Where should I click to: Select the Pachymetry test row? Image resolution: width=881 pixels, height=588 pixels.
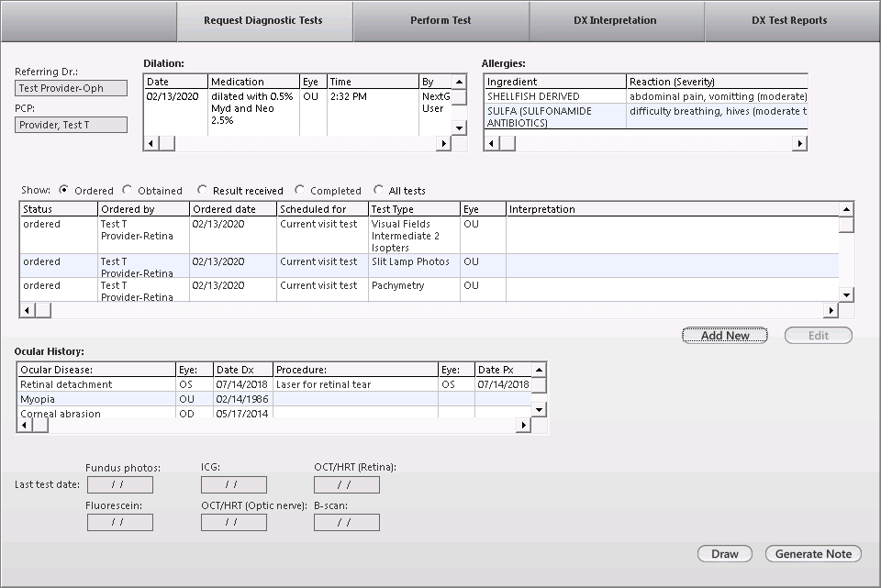429,290
